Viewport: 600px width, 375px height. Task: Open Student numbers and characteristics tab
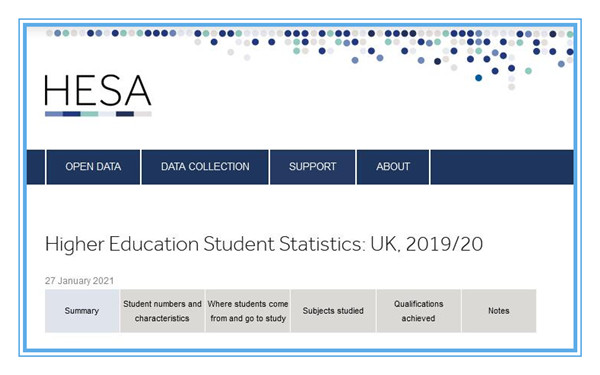(x=162, y=311)
